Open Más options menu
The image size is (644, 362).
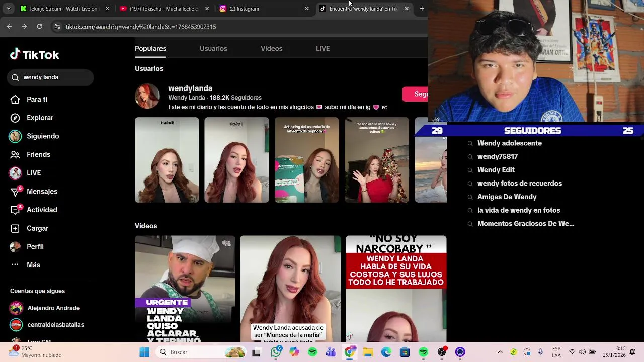(x=25, y=265)
